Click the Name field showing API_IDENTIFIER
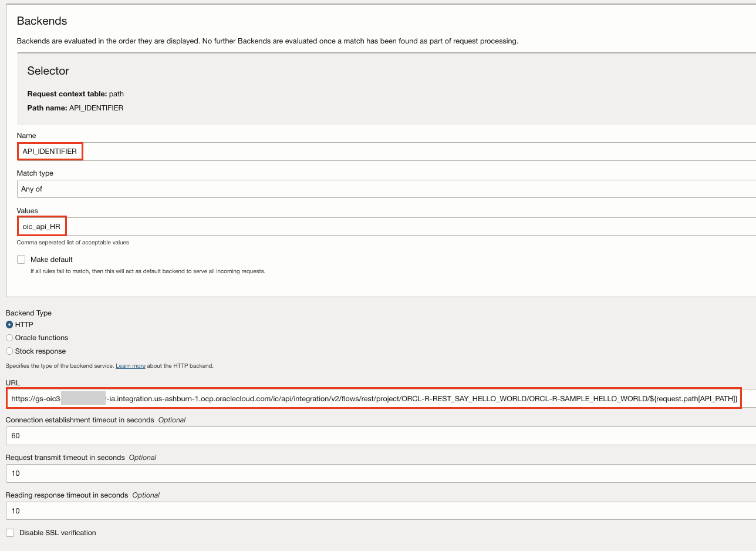Viewport: 756px width, 551px height. tap(50, 151)
